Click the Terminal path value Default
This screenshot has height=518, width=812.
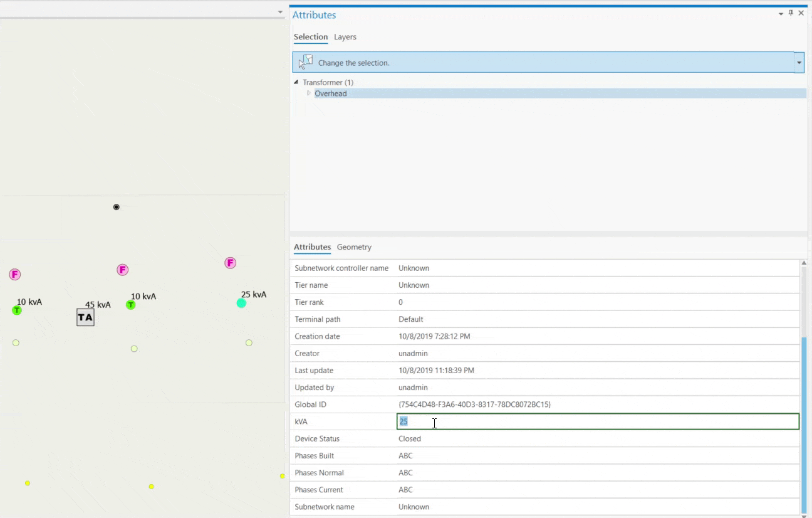(411, 319)
